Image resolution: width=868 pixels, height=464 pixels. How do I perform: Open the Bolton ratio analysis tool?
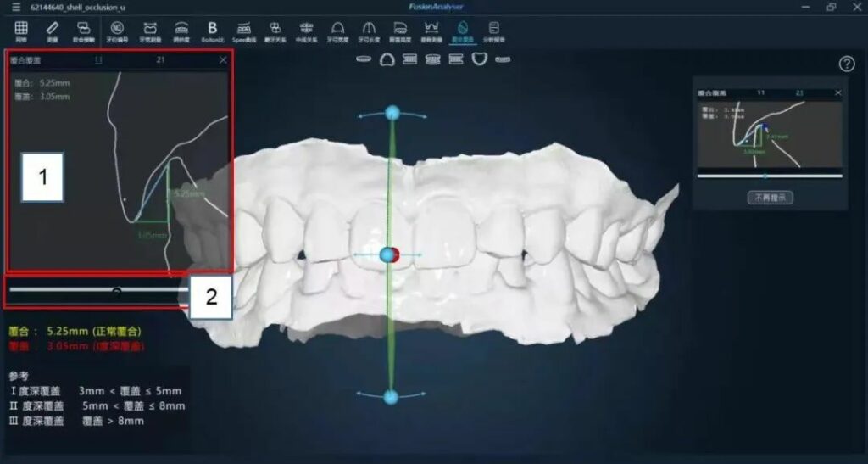click(212, 31)
